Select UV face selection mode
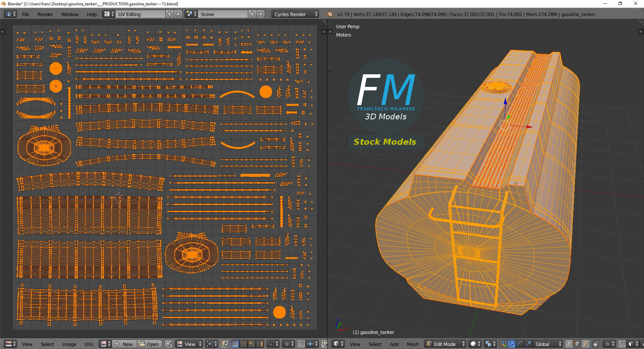Image resolution: width=644 pixels, height=349 pixels. point(252,344)
